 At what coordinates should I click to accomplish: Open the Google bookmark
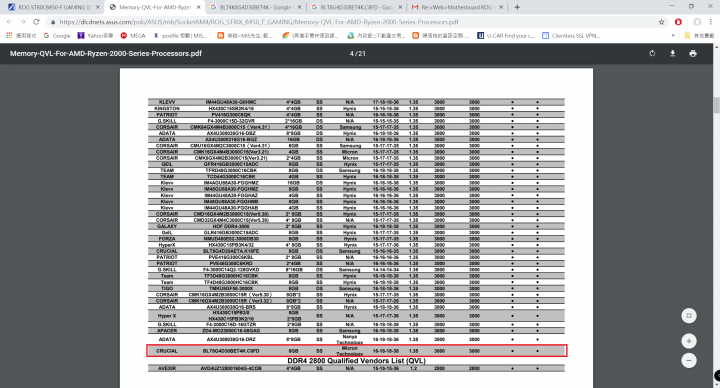pos(57,35)
